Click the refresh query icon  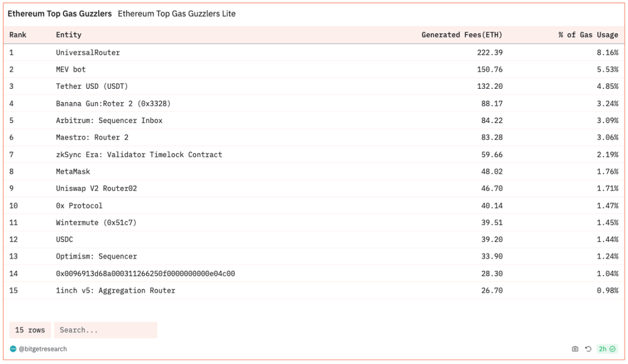pos(588,349)
